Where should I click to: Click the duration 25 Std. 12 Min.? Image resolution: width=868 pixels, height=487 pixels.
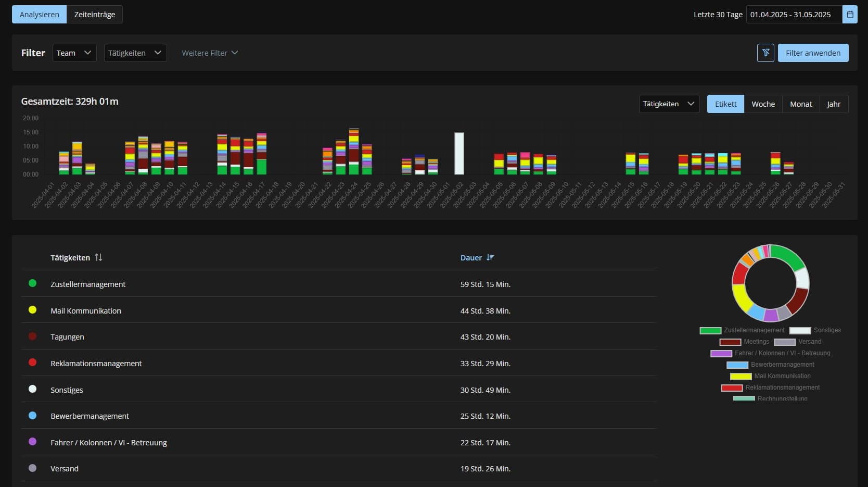coord(486,416)
